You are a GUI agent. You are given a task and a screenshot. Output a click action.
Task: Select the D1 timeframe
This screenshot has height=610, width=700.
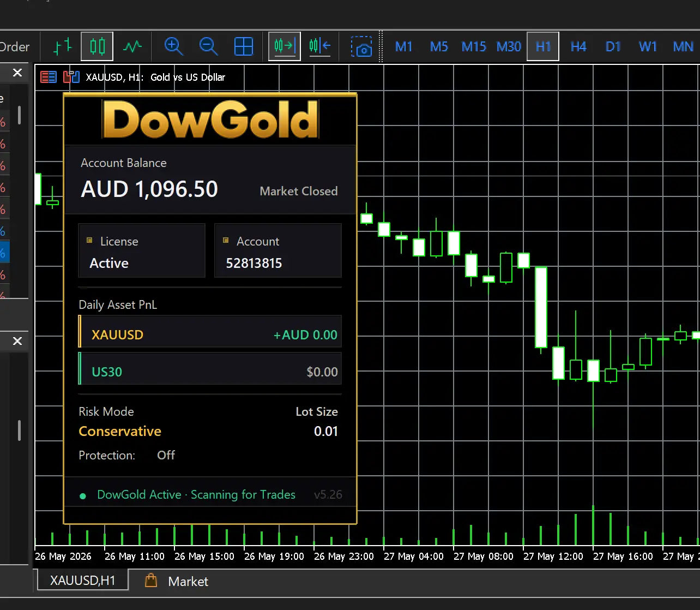(613, 46)
